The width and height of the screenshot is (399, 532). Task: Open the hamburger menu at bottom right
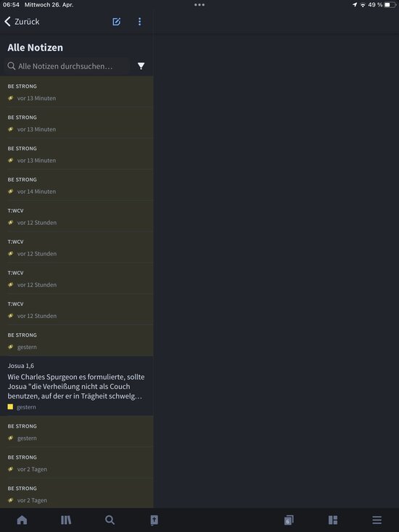(377, 520)
